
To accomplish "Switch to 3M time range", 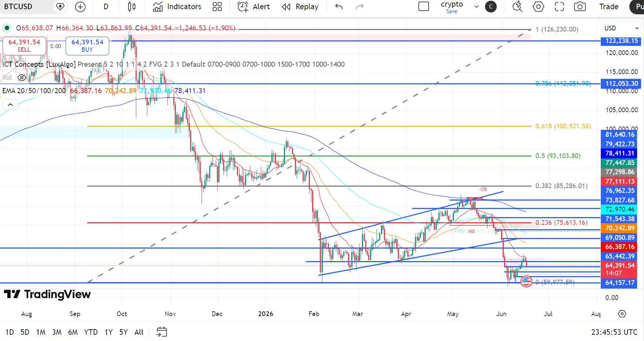I will (x=57, y=332).
